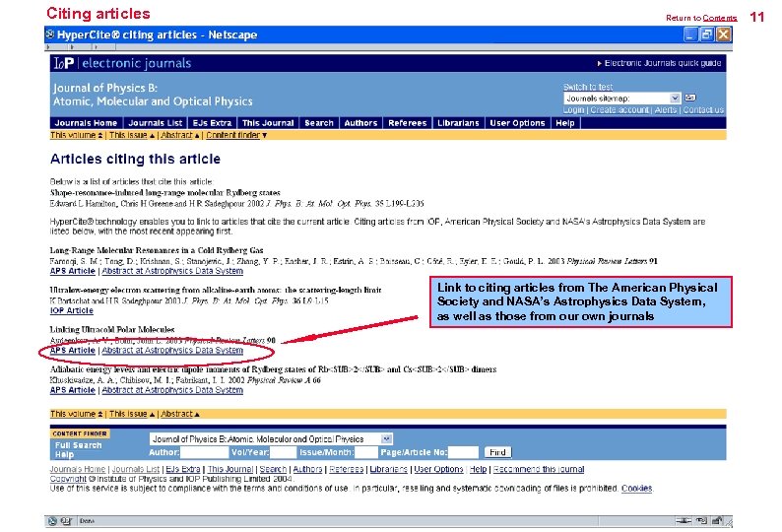This screenshot has height=532, width=782.
Task: Open Journals List in the navigation bar
Action: click(155, 123)
